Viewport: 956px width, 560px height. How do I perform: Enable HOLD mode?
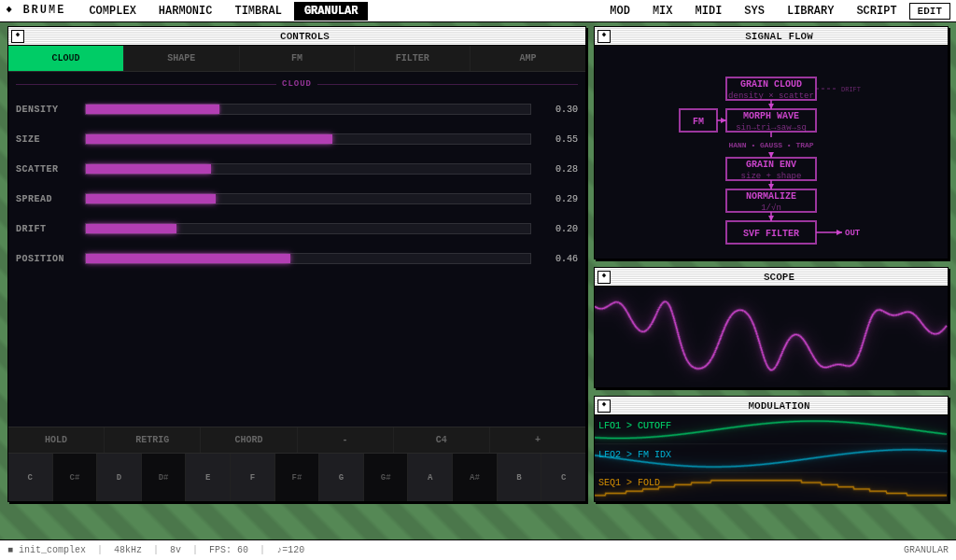click(55, 439)
